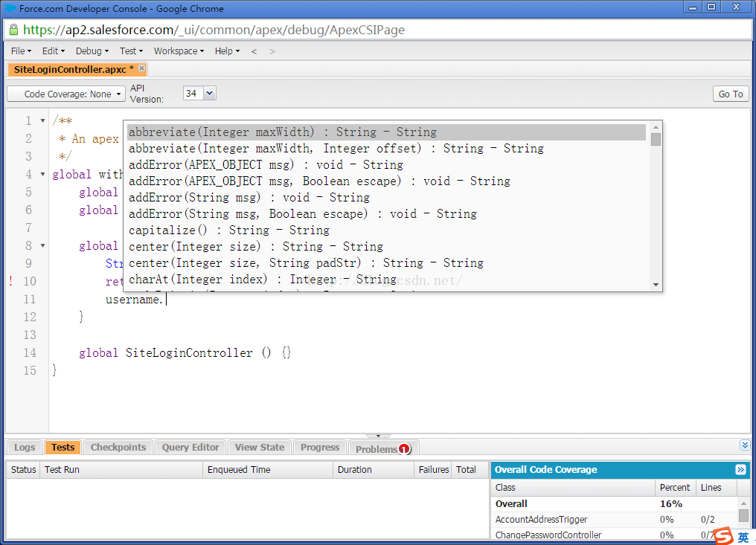Collapse the comment block at line 1
This screenshot has width=756, height=545.
42,120
